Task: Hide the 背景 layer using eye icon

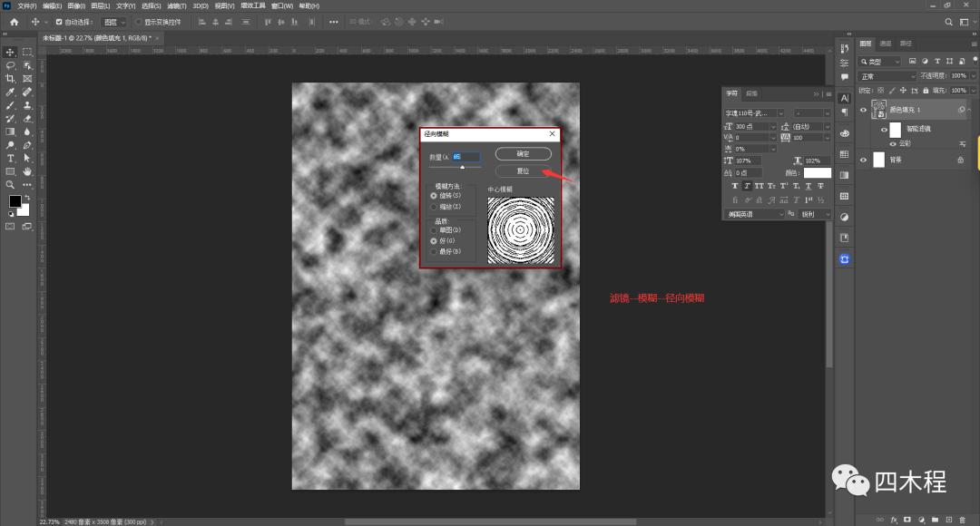Action: click(x=864, y=160)
